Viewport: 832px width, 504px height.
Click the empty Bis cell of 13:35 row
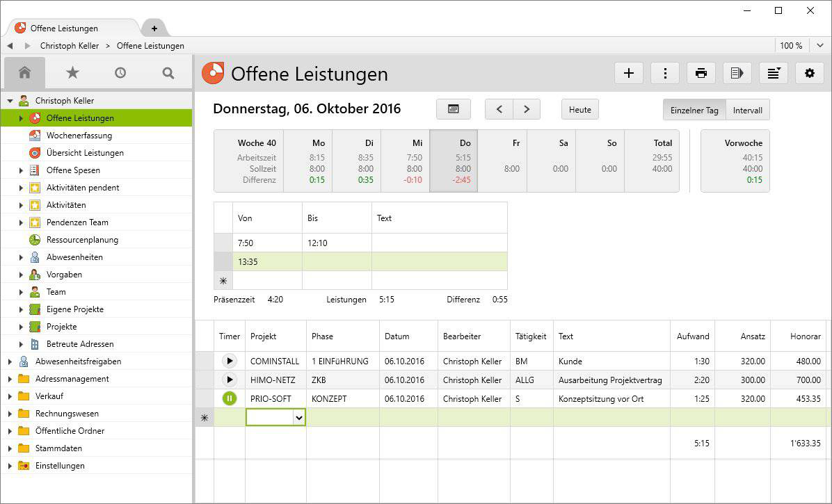337,261
